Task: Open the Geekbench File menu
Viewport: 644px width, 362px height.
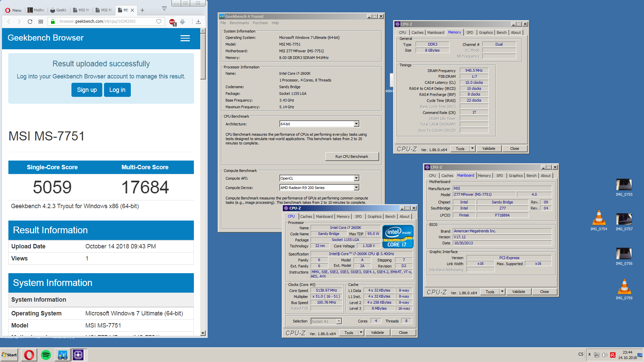Action: [223, 23]
